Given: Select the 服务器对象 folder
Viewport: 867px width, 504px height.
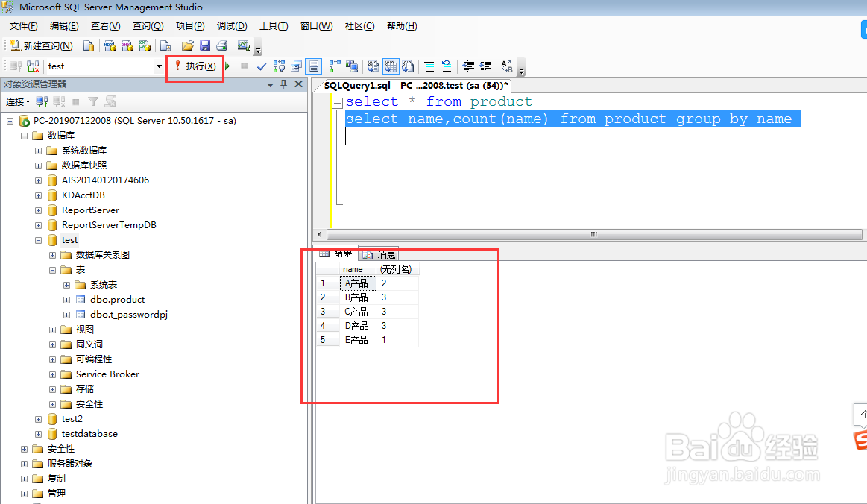Looking at the screenshot, I should pyautogui.click(x=69, y=464).
